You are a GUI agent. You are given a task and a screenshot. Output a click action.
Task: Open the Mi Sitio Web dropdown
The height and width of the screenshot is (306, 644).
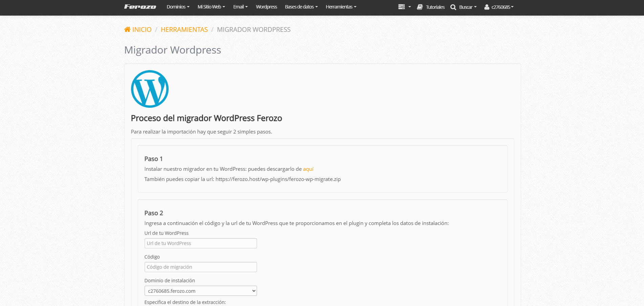211,7
